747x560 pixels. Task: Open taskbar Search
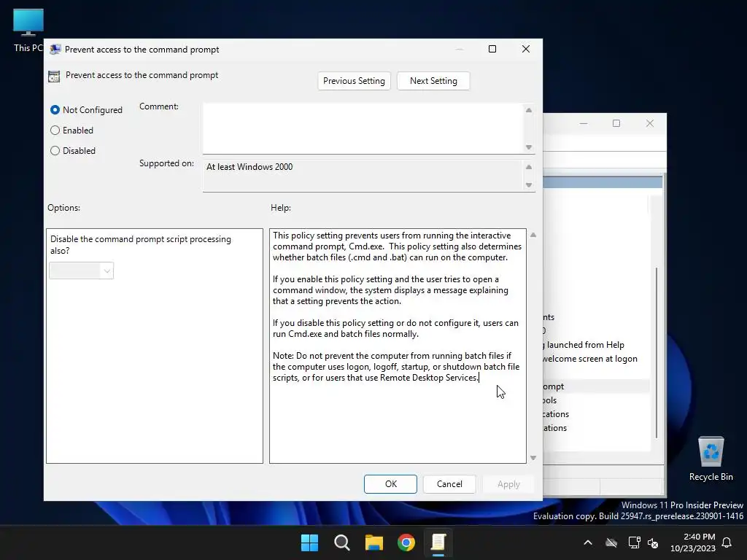(x=342, y=542)
